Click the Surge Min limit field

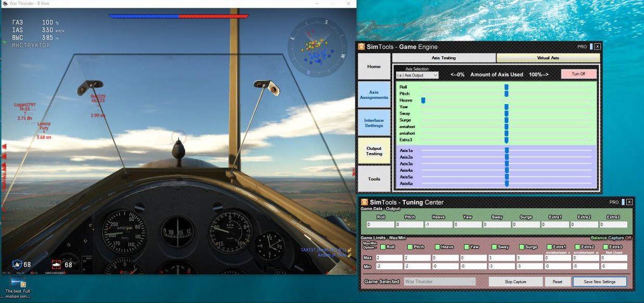click(x=530, y=267)
